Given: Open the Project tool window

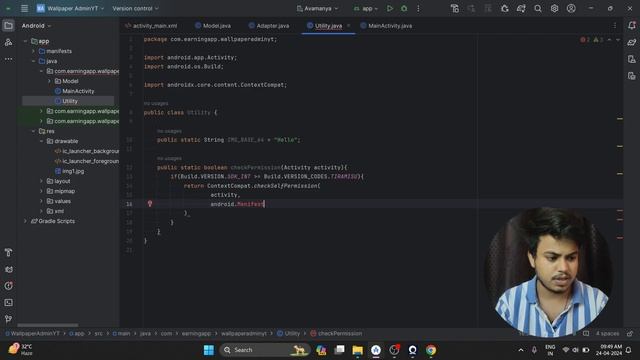Looking at the screenshot, I should click(8, 26).
